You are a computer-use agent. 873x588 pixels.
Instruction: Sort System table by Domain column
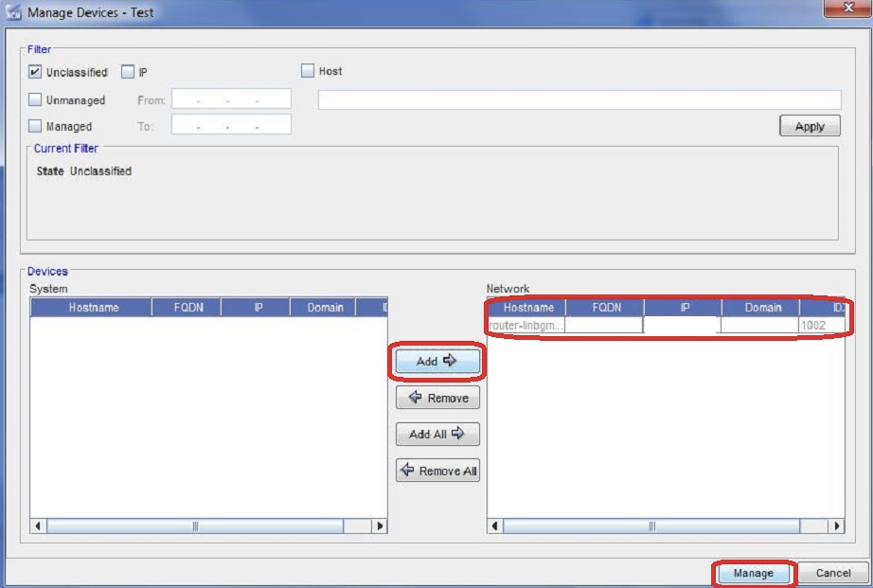coord(322,308)
